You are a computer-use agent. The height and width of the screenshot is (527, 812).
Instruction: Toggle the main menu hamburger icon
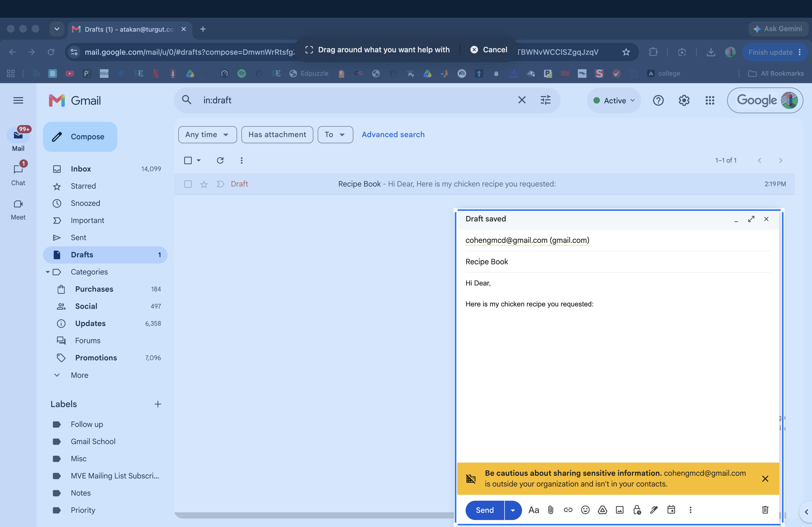[x=18, y=100]
